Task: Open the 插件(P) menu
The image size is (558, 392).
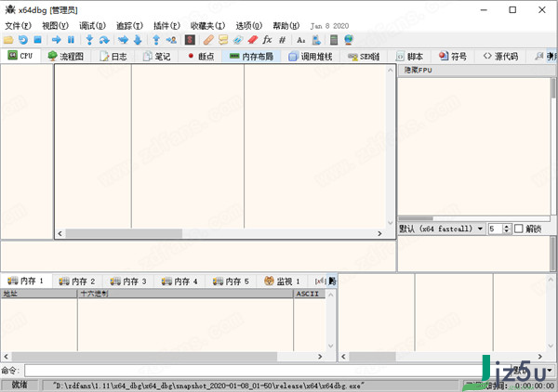Action: pos(166,26)
